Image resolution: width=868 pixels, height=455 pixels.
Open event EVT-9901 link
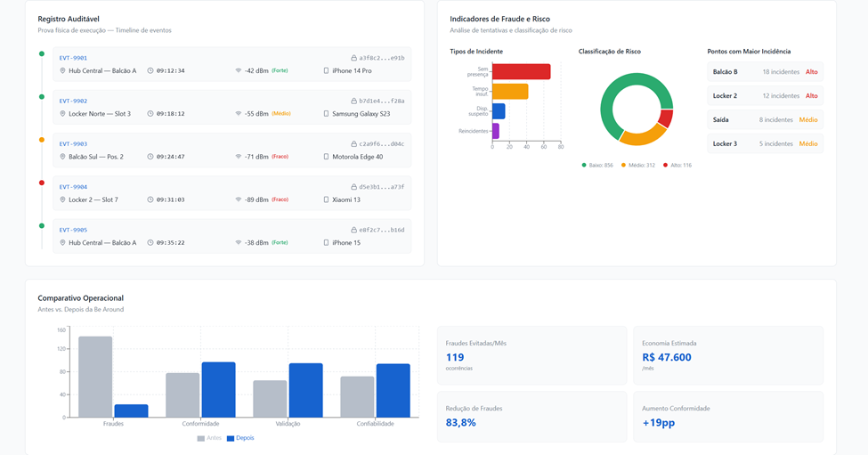click(73, 58)
